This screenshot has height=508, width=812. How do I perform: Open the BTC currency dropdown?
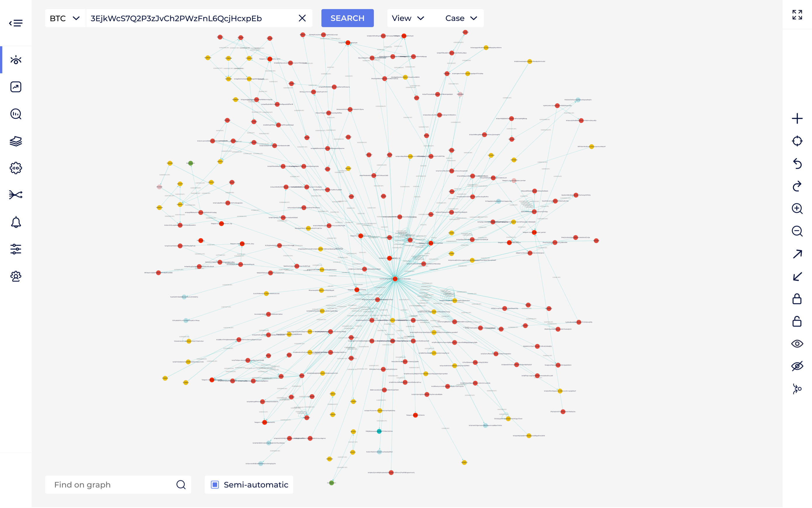(x=65, y=18)
